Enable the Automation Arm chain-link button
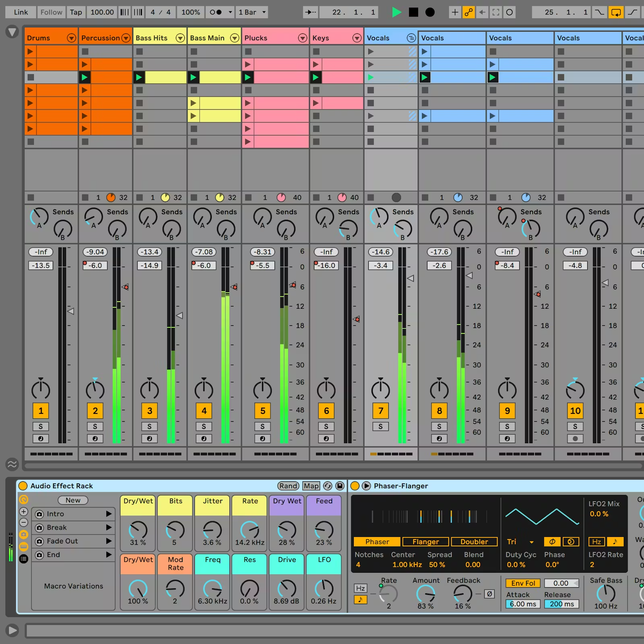Screen dimensions: 644x644 pos(469,12)
